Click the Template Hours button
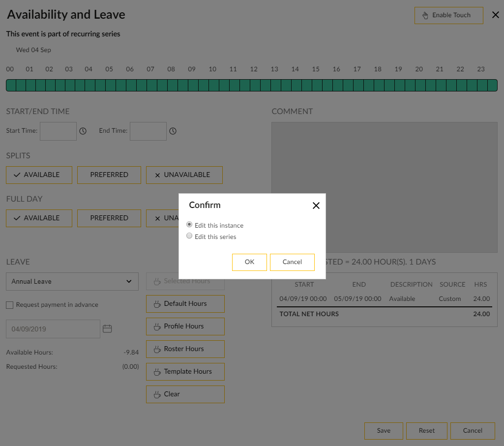Image resolution: width=504 pixels, height=446 pixels. (185, 372)
